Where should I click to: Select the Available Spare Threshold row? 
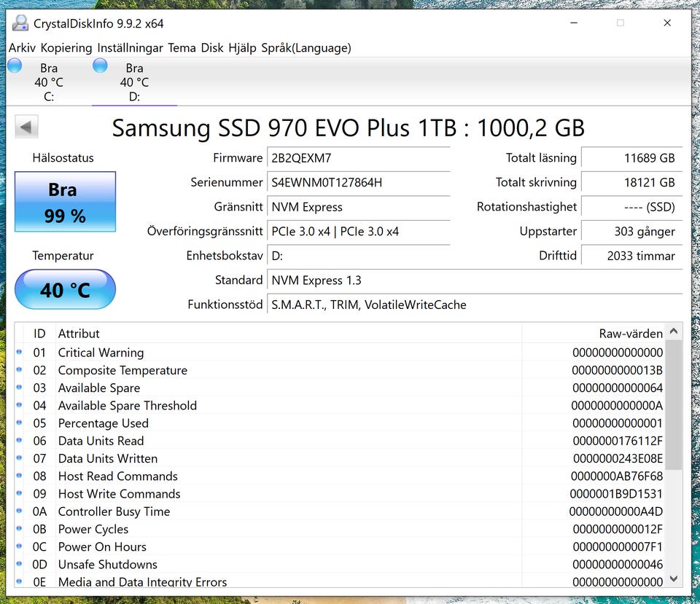(x=340, y=406)
